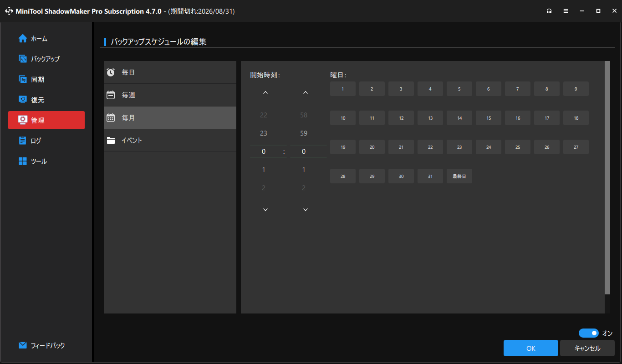Open the hamburger menu in the title bar

click(x=566, y=11)
